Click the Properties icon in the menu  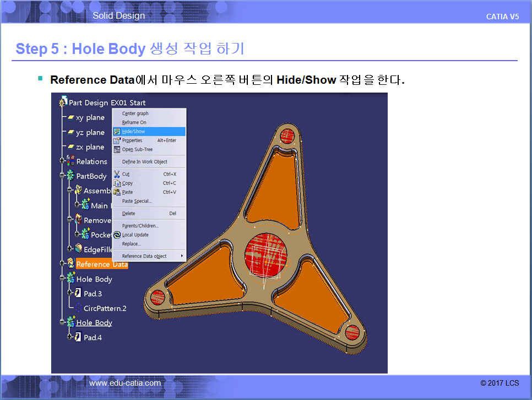117,140
